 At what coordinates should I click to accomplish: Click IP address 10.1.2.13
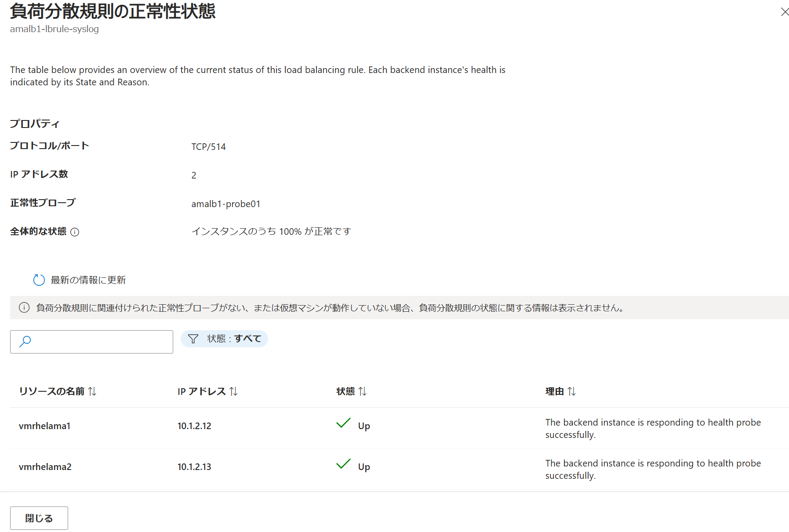click(194, 467)
